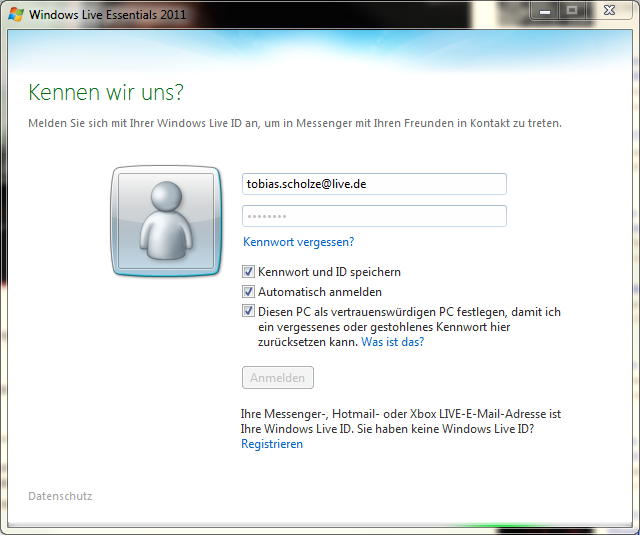Click the Anmelden button
Screen dimensions: 640x535
click(x=278, y=377)
